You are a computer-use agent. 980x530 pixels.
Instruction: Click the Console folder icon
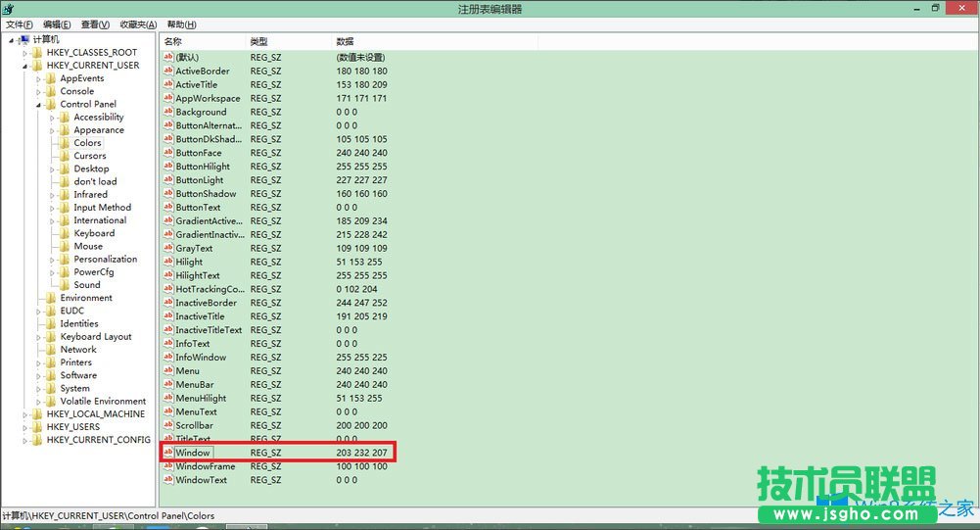point(51,91)
